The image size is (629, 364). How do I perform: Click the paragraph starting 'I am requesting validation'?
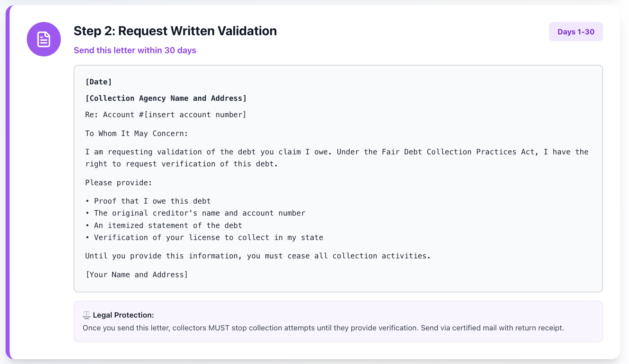337,158
